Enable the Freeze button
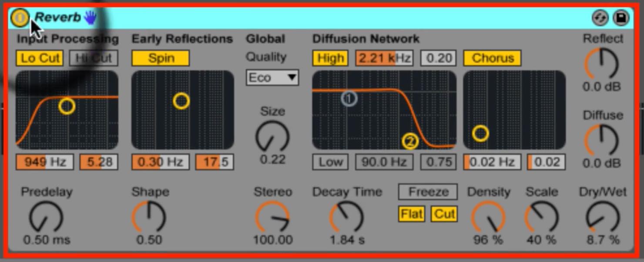 coord(428,192)
